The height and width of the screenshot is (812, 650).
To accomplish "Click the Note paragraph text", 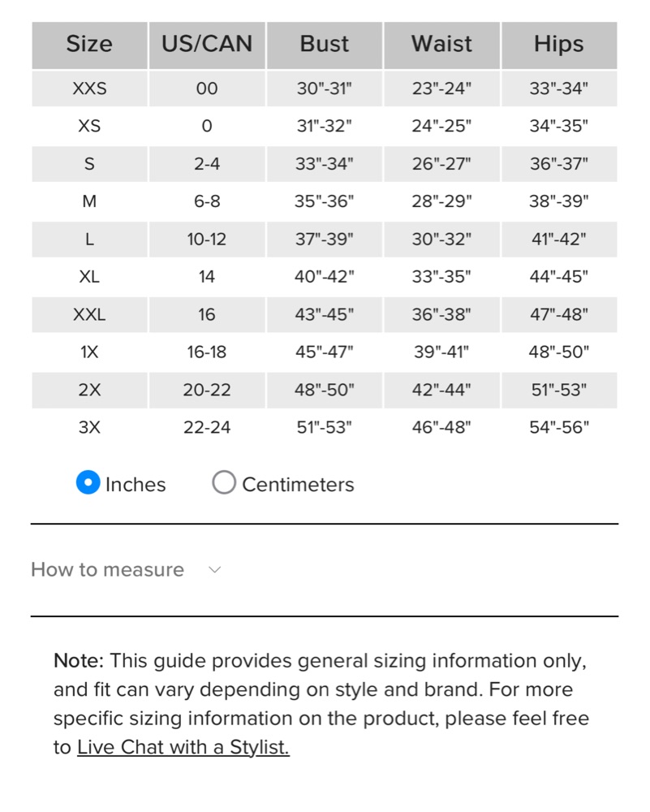I will pyautogui.click(x=321, y=704).
